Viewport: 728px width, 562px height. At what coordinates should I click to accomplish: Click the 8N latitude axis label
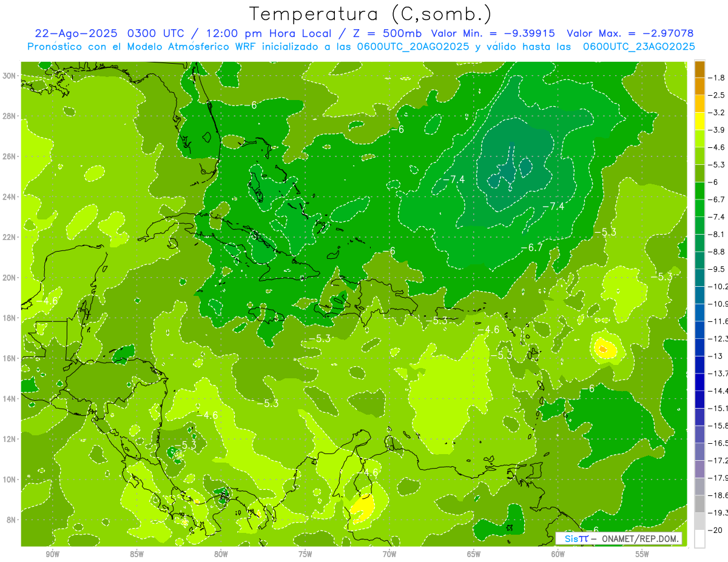pos(12,520)
